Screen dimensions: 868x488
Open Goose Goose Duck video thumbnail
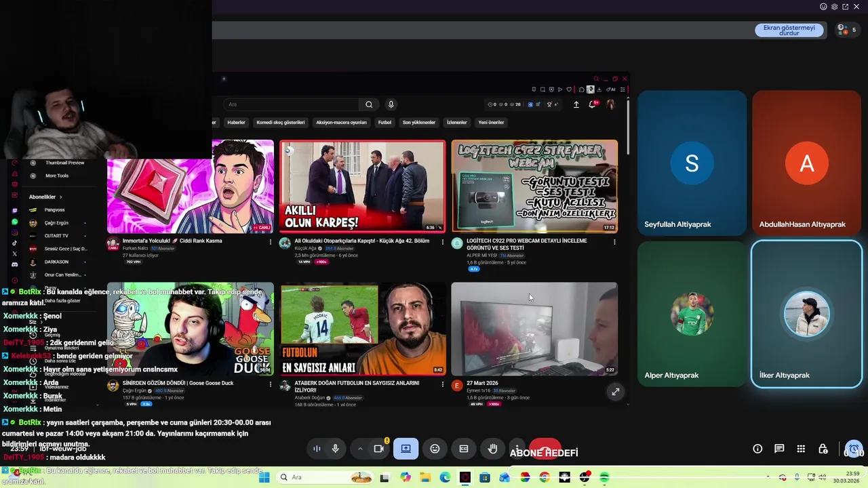point(191,329)
